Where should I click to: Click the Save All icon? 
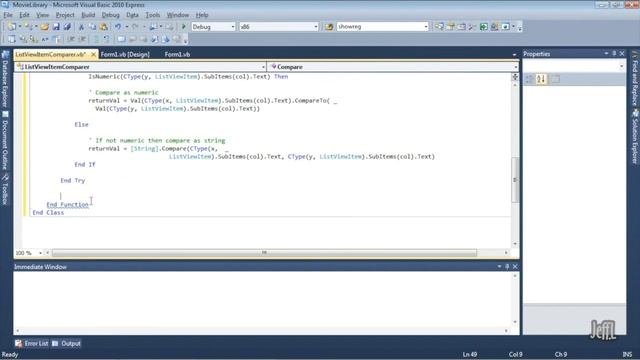click(x=67, y=27)
